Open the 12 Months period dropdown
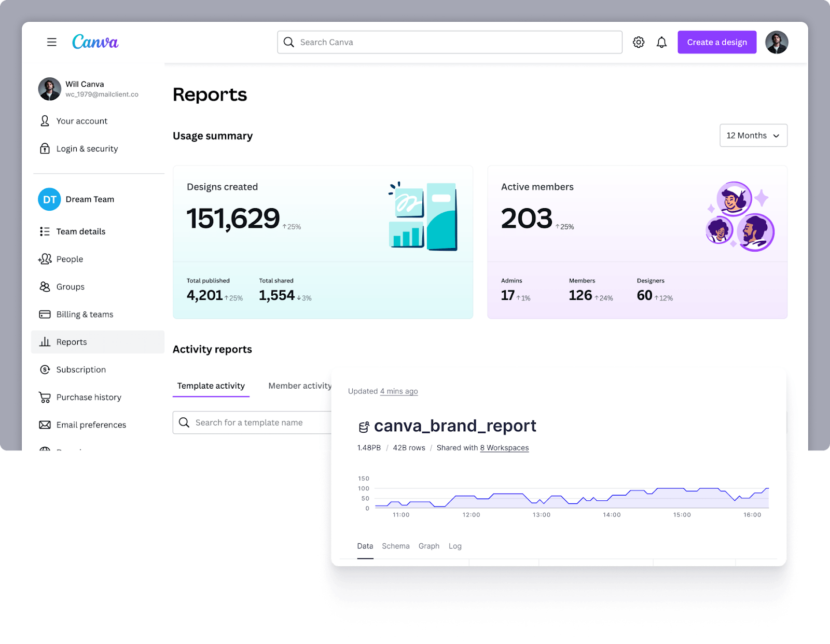 coord(753,135)
